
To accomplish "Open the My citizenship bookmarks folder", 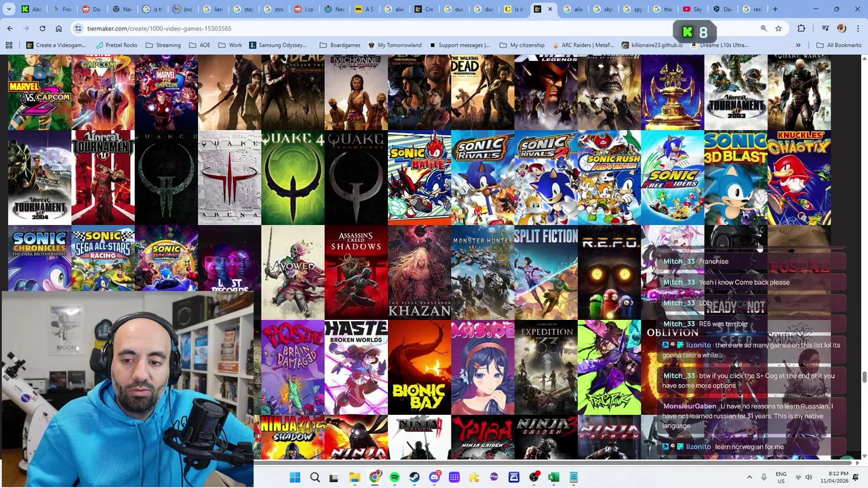I will [x=521, y=45].
